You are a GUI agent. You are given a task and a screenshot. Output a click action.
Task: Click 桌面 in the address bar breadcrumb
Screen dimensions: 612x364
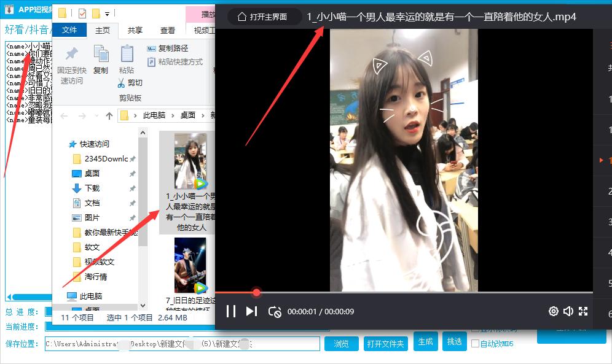pyautogui.click(x=188, y=115)
